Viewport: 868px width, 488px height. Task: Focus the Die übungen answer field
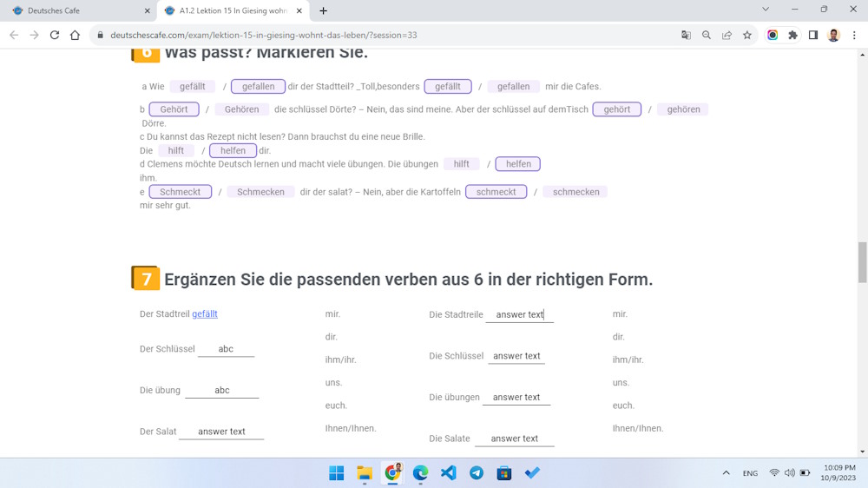[x=516, y=397]
